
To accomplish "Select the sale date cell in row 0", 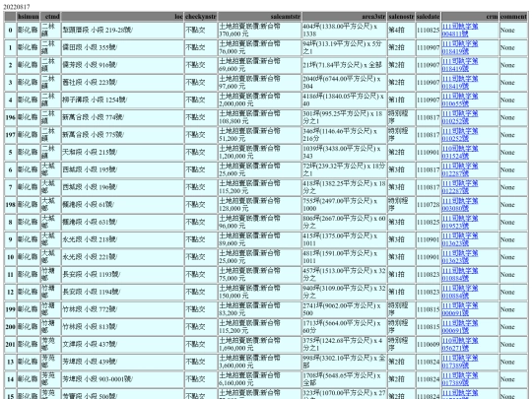I will pyautogui.click(x=429, y=31).
